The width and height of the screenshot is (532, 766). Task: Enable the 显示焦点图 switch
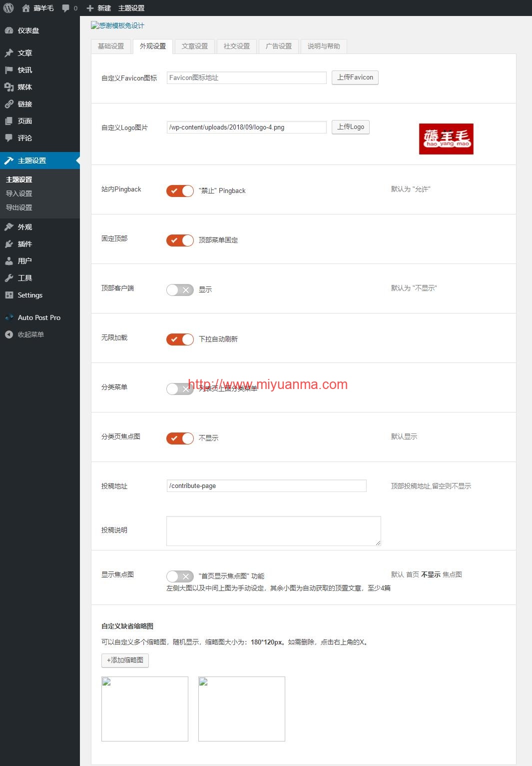coord(180,576)
